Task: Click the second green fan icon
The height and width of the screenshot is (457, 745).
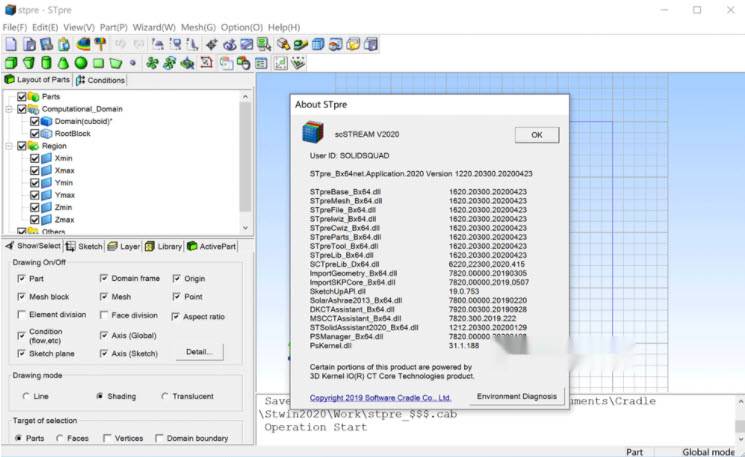Action: (170, 63)
